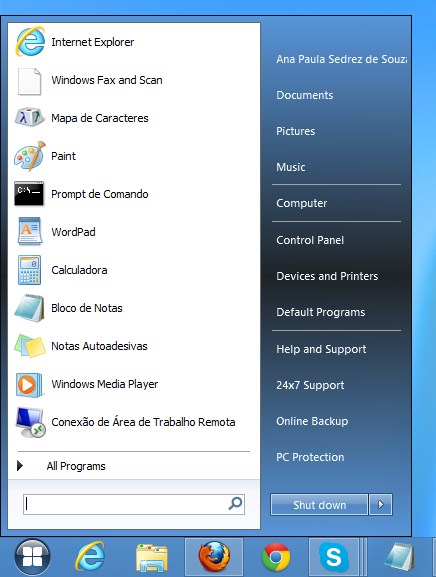Screen dimensions: 436x577
Task: Switch to Skype on the taskbar
Action: pos(334,556)
